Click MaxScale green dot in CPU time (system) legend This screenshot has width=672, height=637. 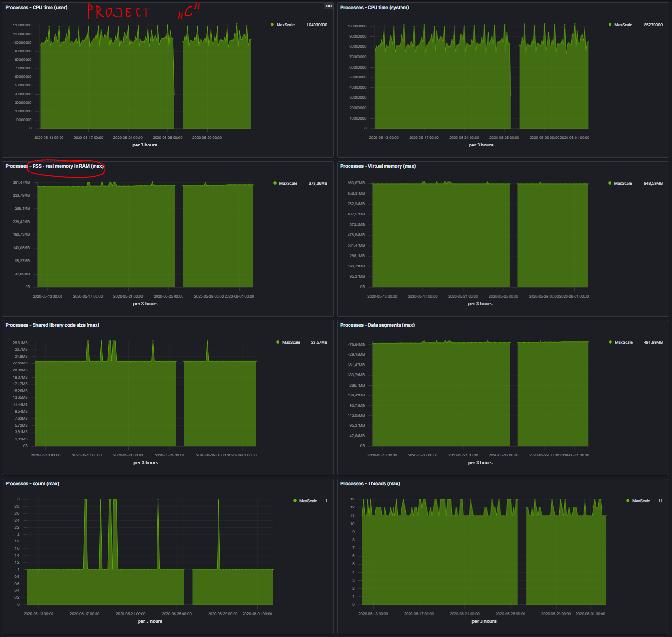[610, 25]
